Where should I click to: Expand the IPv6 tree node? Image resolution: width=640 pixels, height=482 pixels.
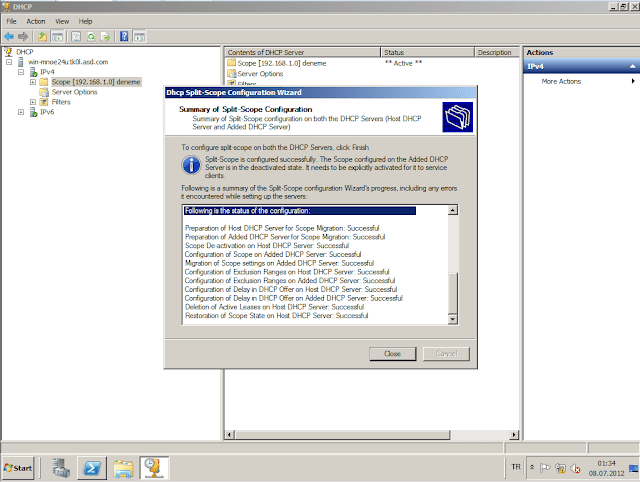coord(21,112)
